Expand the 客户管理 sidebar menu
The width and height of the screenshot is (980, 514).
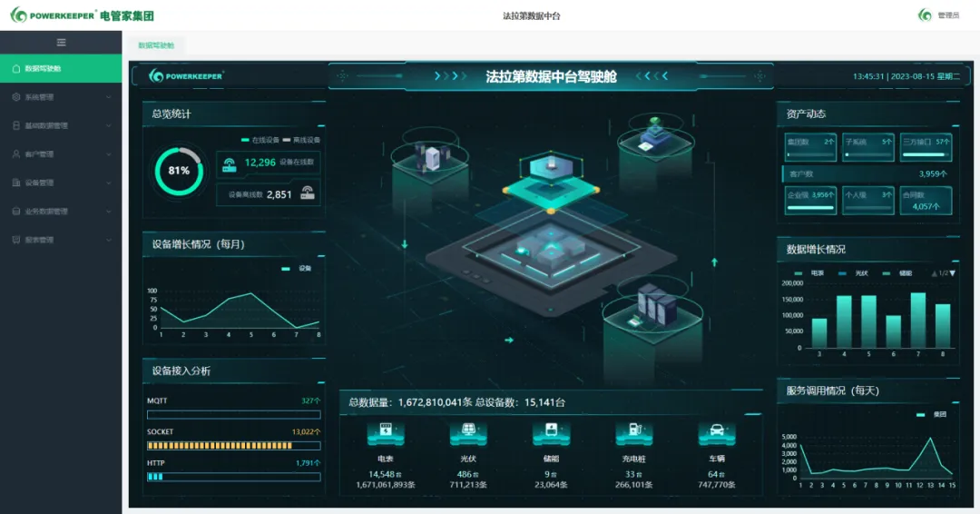pyautogui.click(x=60, y=154)
